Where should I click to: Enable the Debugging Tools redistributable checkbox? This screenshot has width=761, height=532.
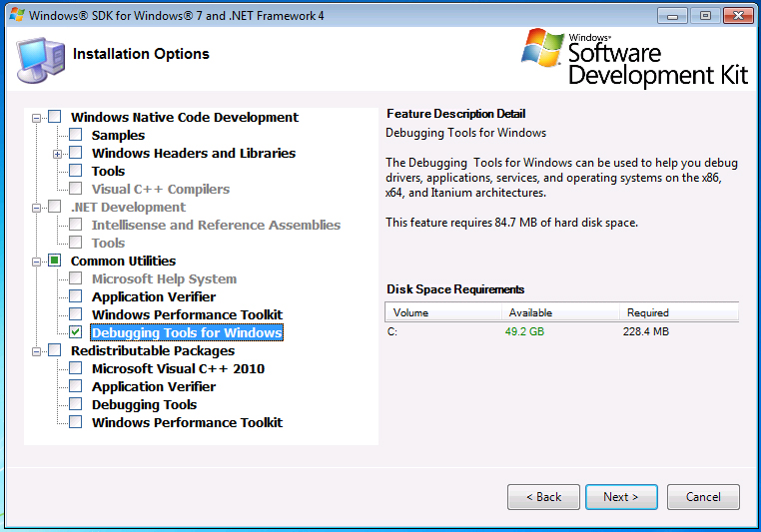coord(75,404)
